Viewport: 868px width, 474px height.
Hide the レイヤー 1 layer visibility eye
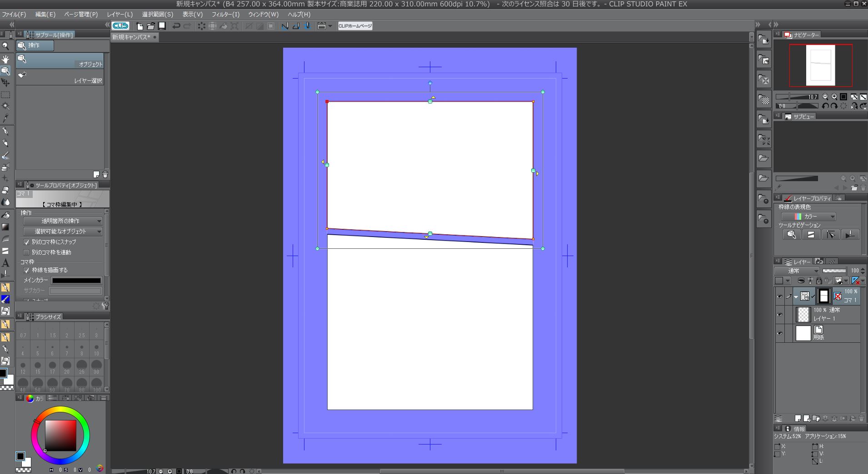point(779,315)
